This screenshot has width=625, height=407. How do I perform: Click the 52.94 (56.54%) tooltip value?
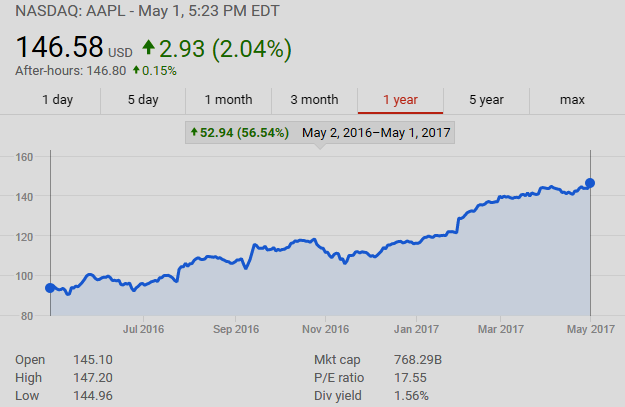point(244,132)
